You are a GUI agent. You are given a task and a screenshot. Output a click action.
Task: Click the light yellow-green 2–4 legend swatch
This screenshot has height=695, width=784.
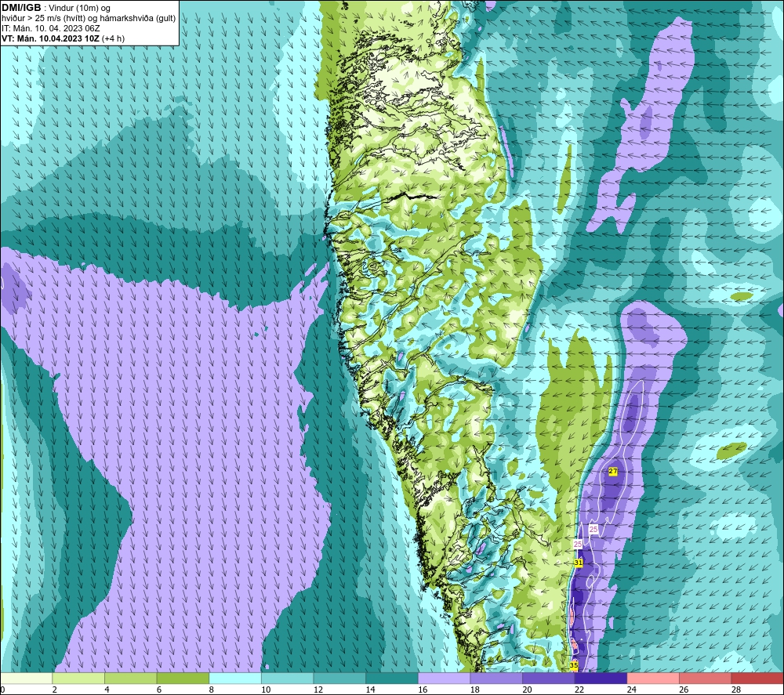click(x=78, y=678)
